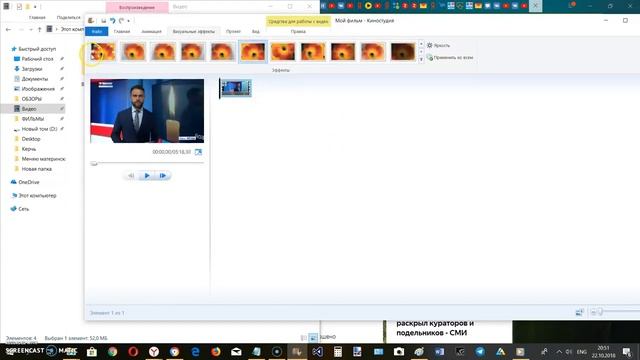Switch Explorer to large thumbnails view
This screenshot has width=640, height=360.
tap(313, 338)
